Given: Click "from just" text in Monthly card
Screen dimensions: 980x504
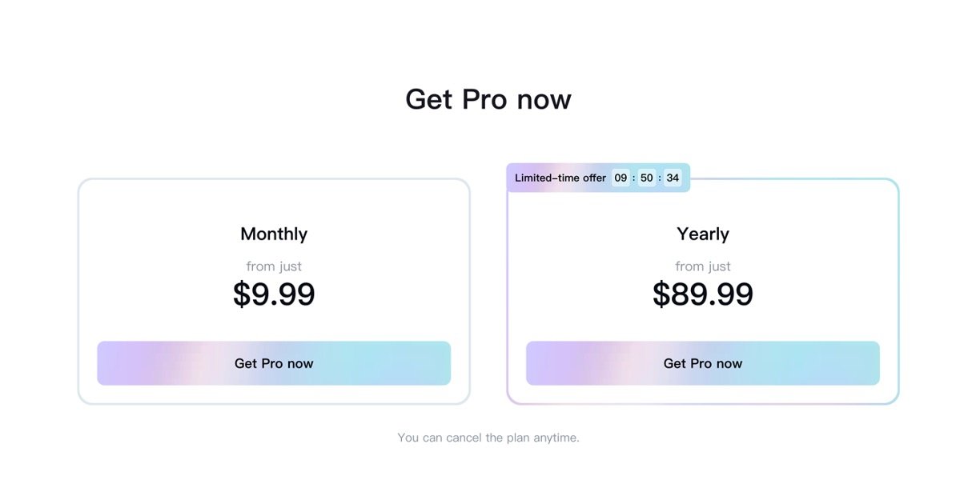Looking at the screenshot, I should coord(274,266).
